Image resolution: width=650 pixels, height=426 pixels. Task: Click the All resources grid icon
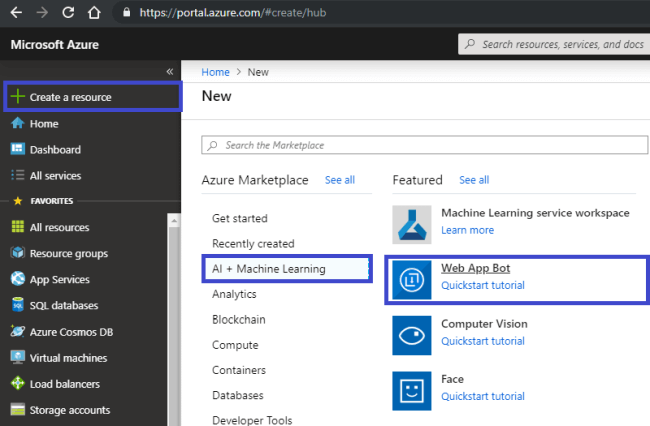tap(18, 227)
